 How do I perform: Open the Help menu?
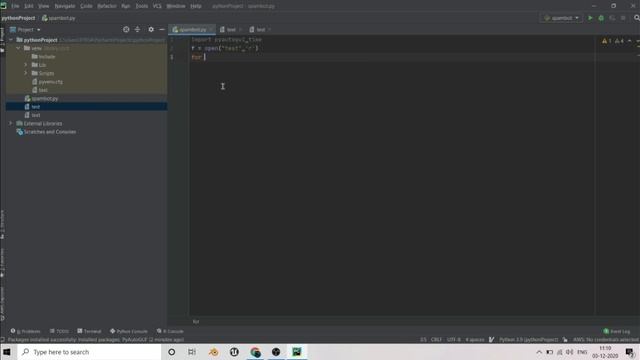point(196,6)
